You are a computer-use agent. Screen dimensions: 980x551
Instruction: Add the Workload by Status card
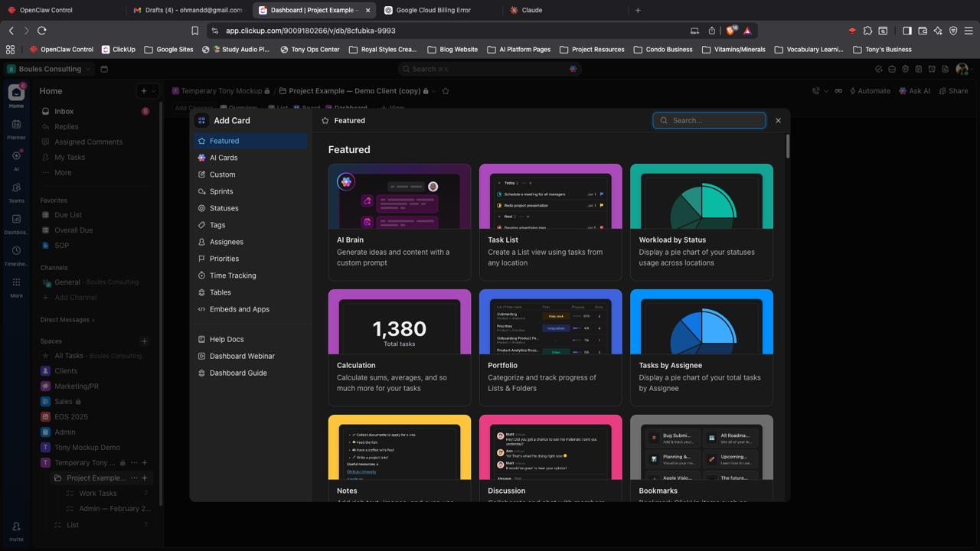coord(701,222)
